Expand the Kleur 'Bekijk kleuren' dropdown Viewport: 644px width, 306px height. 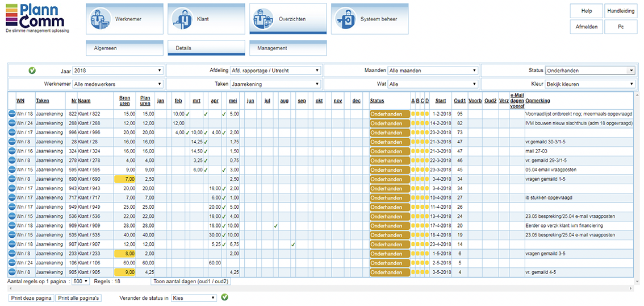point(590,84)
